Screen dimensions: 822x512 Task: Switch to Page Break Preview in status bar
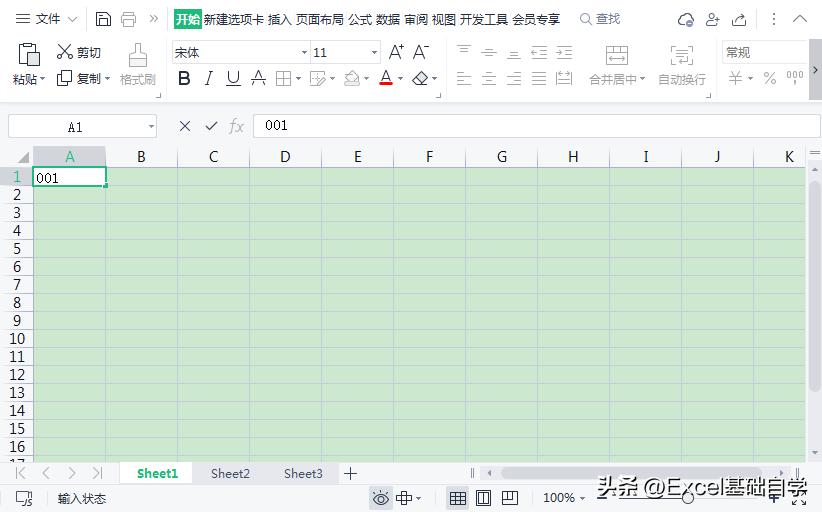pyautogui.click(x=510, y=498)
